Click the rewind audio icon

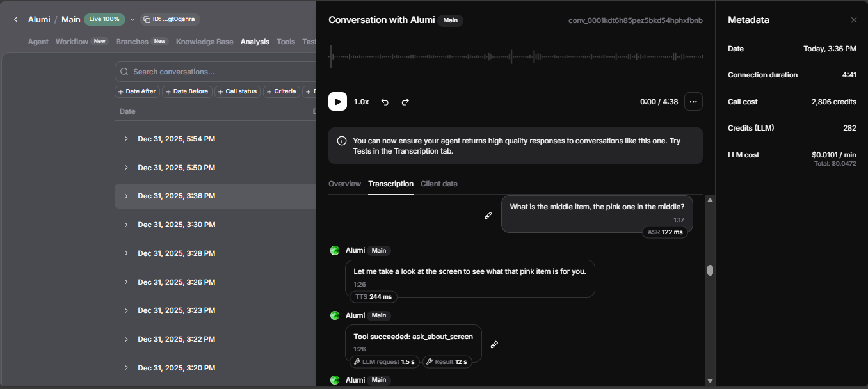pos(385,102)
